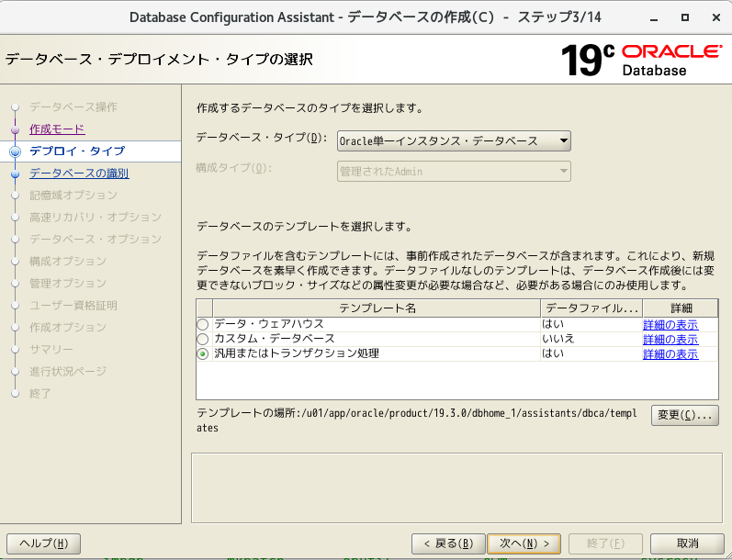
Task: Click the 変更(C)... button
Action: (685, 415)
